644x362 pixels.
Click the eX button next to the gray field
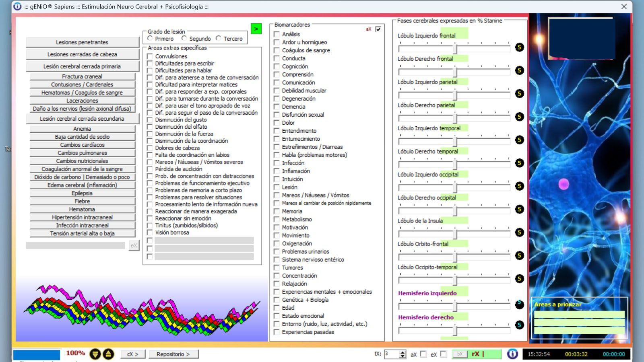pos(134,245)
